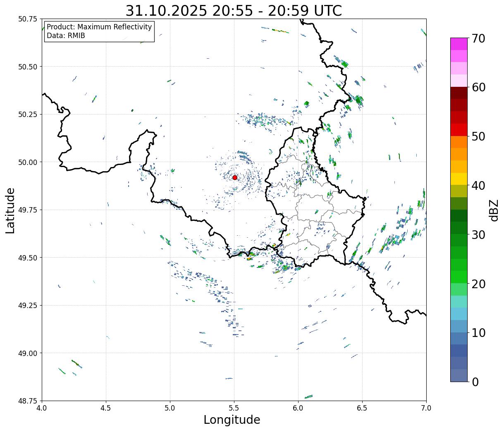The height and width of the screenshot is (430, 504).
Task: Pick the yellow colorbar swatch above 40
Action: (459, 179)
